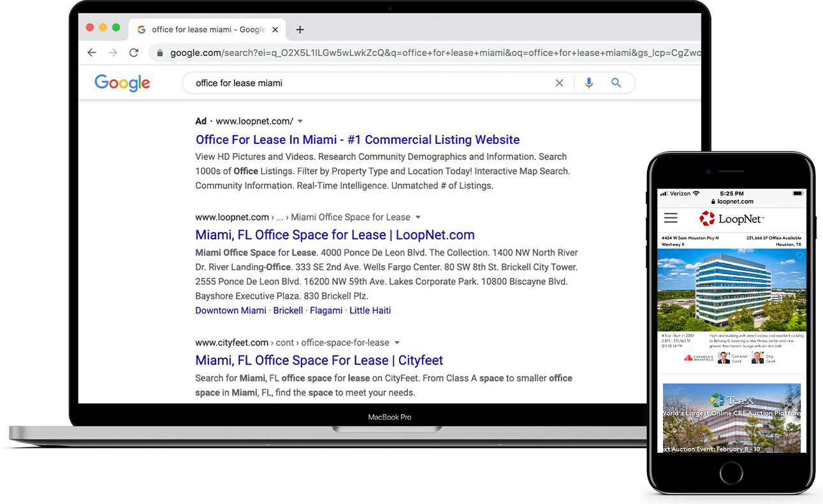Screen dimensions: 823x504
Task: Open 'Office For Lease In Miami - #1 Commercial Listing Website'
Action: [358, 140]
